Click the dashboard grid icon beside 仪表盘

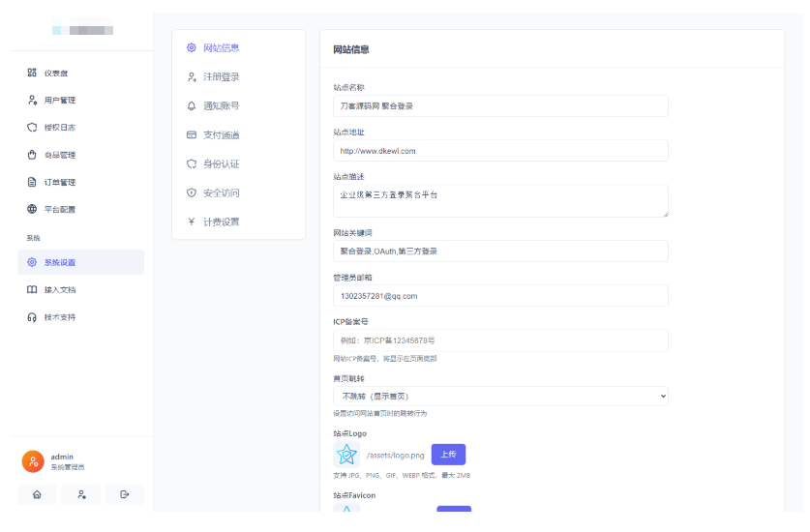coord(32,73)
